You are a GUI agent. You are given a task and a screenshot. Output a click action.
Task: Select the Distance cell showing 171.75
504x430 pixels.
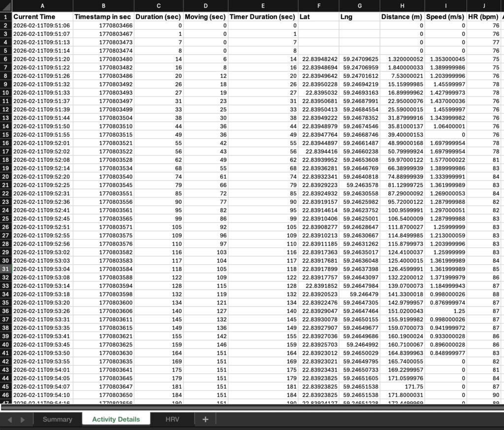click(x=402, y=387)
